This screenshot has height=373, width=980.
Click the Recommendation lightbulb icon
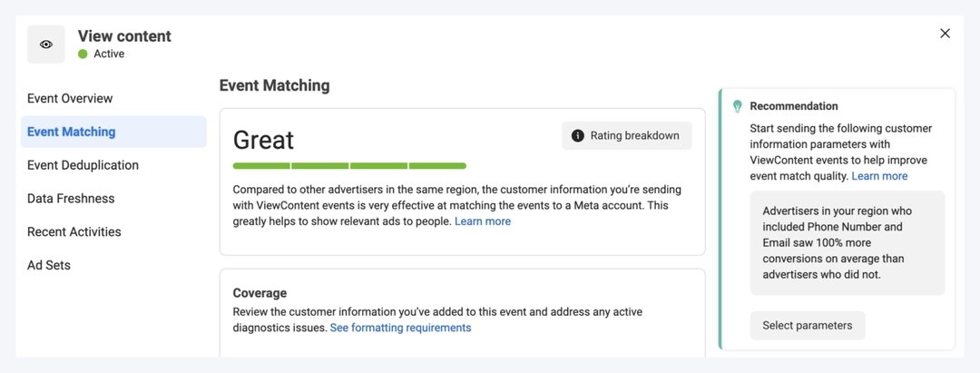738,106
